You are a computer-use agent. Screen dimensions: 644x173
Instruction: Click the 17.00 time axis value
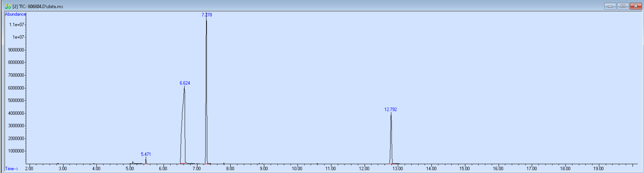532,168
